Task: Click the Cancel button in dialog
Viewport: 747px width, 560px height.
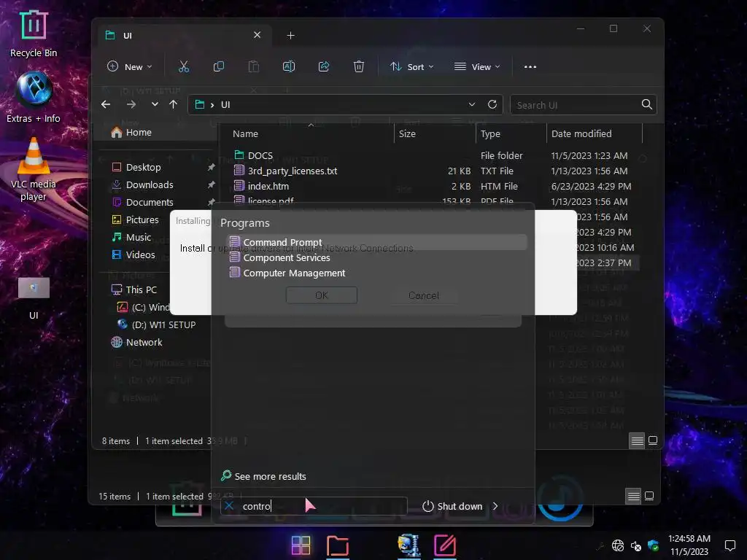Action: tap(424, 295)
